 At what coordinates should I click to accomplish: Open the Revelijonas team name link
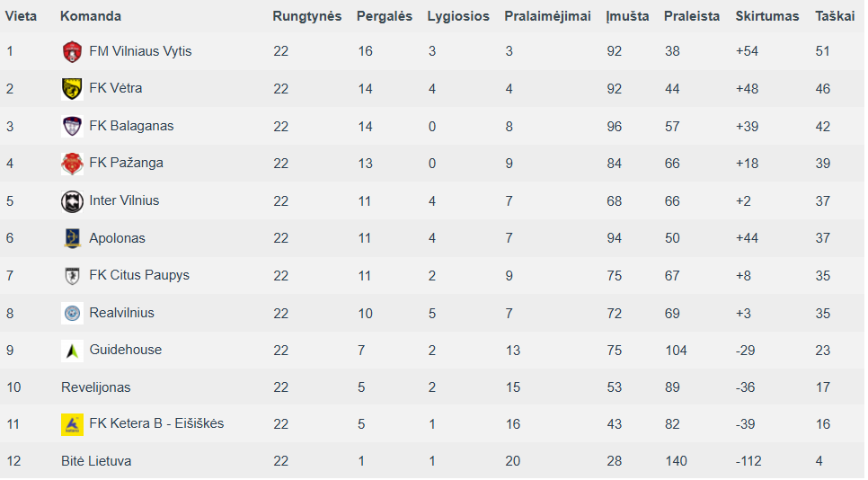pos(96,387)
